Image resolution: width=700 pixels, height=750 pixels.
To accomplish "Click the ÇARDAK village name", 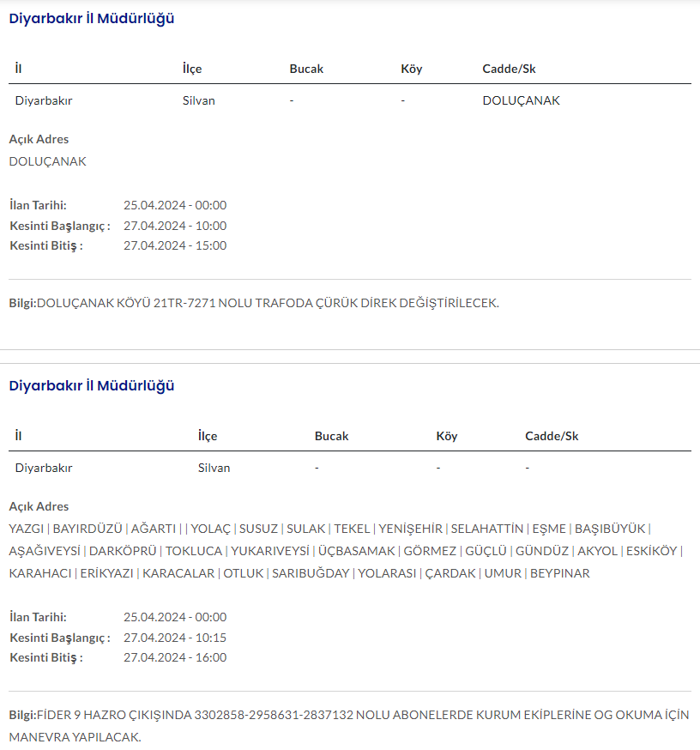I will point(450,573).
